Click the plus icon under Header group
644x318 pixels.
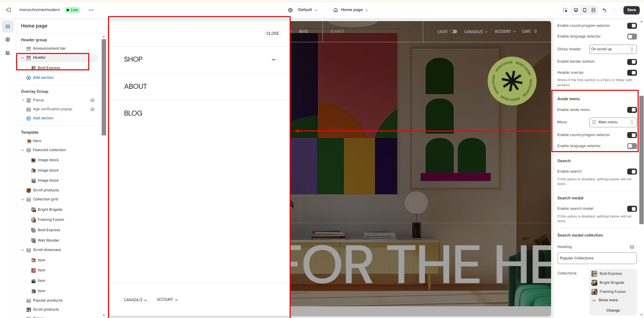coord(29,78)
